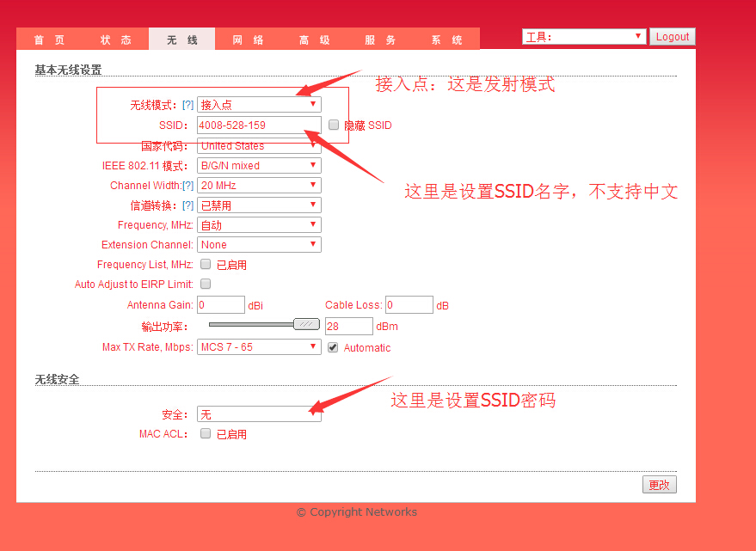Uncheck the Automatic TX rate checkbox

(x=333, y=347)
